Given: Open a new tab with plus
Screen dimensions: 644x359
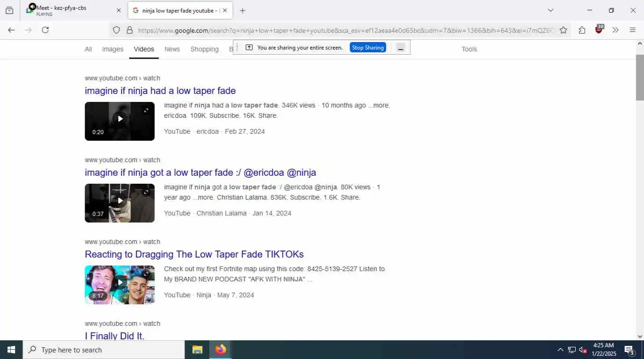Looking at the screenshot, I should pos(242,10).
